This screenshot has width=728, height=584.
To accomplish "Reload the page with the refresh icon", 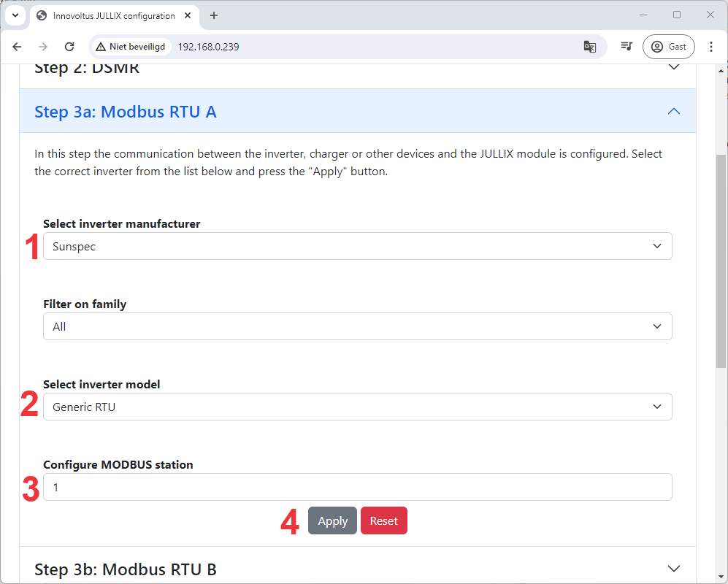I will coord(69,47).
